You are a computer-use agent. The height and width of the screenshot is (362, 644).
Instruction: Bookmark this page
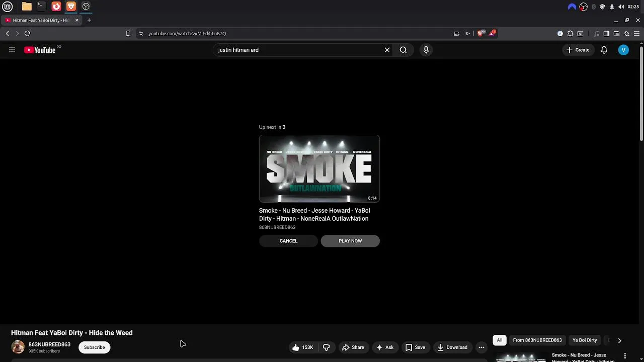tap(128, 33)
